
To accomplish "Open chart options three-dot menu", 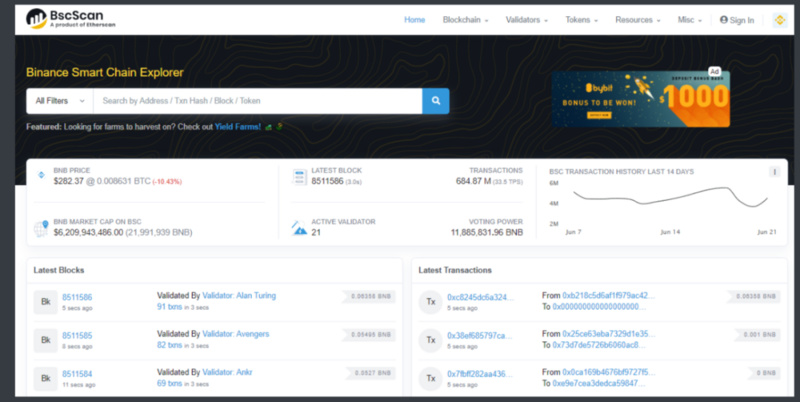I will (x=773, y=172).
